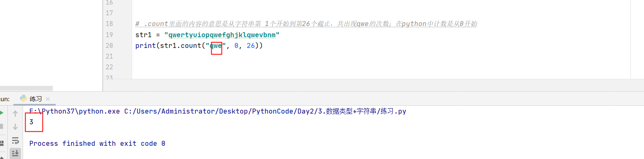Image resolution: width=644 pixels, height=159 pixels.
Task: Click the restore layout icon in Run panel
Action: 2,143
